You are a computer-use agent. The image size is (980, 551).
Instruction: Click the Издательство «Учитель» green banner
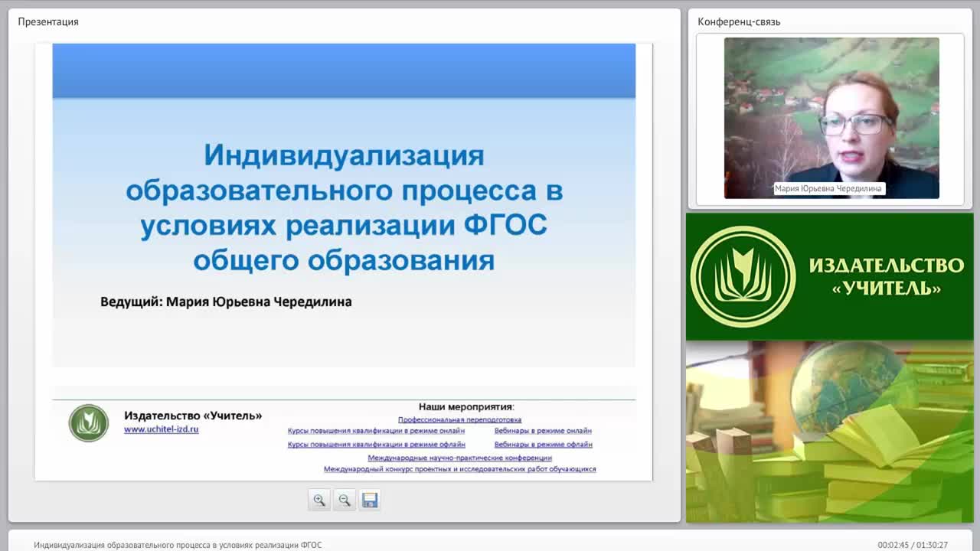coord(829,276)
